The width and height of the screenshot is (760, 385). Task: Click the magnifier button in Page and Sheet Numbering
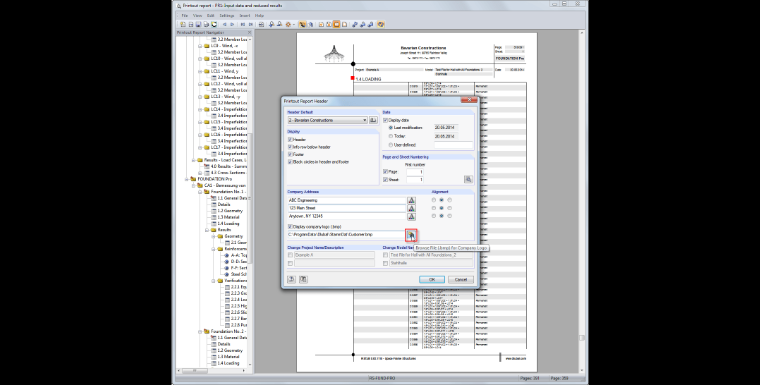[x=468, y=179]
